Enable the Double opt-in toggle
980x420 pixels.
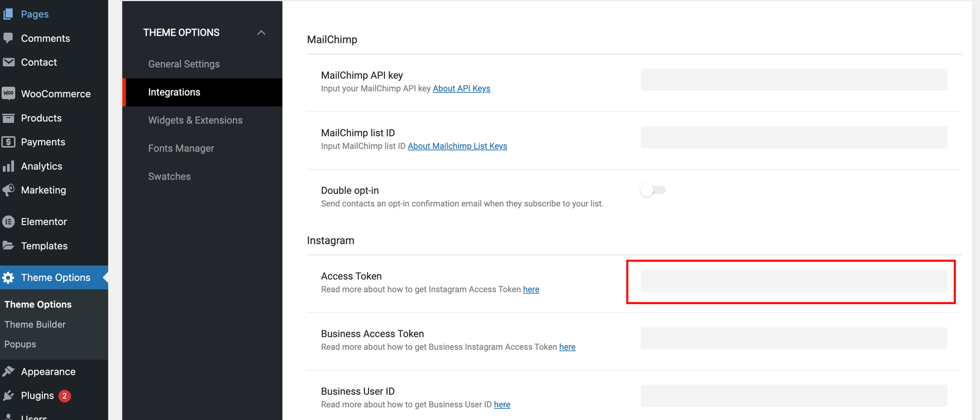tap(653, 190)
